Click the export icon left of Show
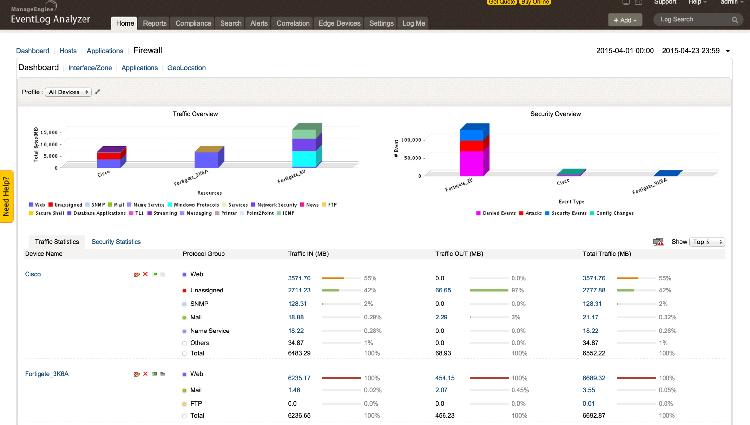This screenshot has height=425, width=750. (x=658, y=242)
